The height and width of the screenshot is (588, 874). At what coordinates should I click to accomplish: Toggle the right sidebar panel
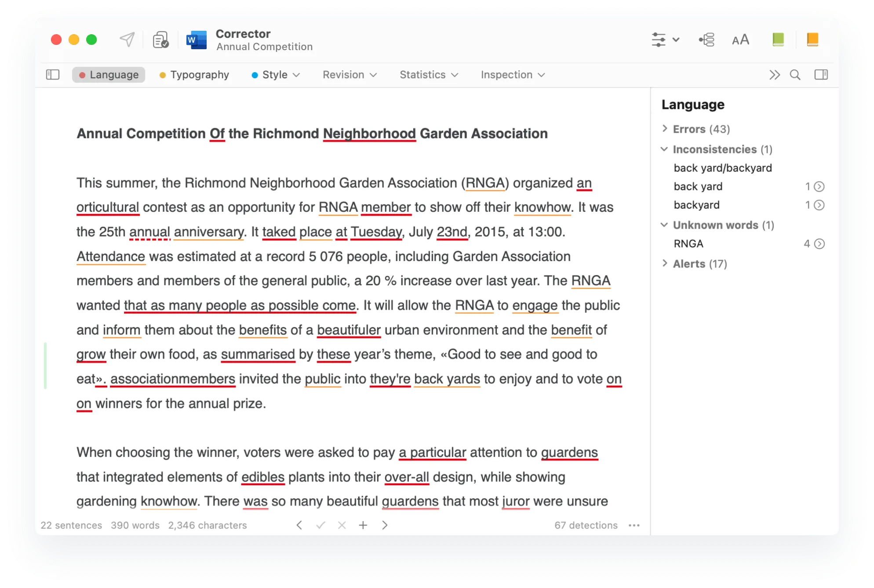tap(821, 75)
